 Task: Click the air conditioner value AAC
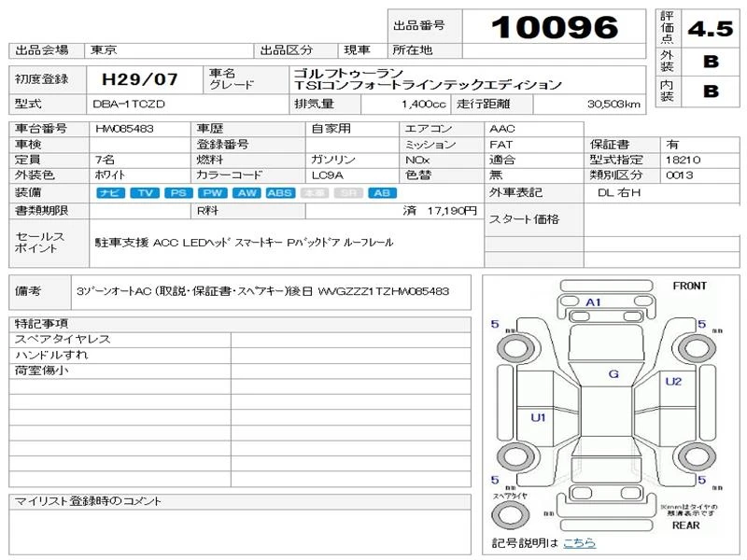[502, 129]
